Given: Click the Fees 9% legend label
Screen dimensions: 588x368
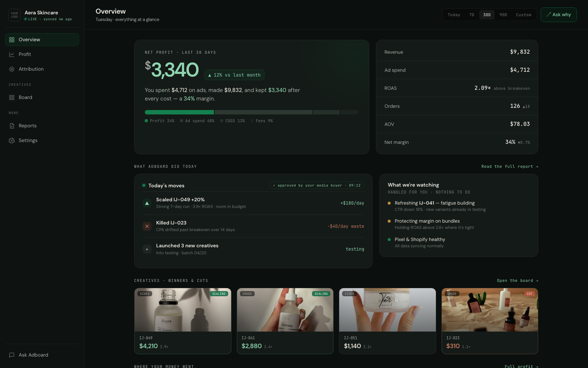Looking at the screenshot, I should pos(264,121).
